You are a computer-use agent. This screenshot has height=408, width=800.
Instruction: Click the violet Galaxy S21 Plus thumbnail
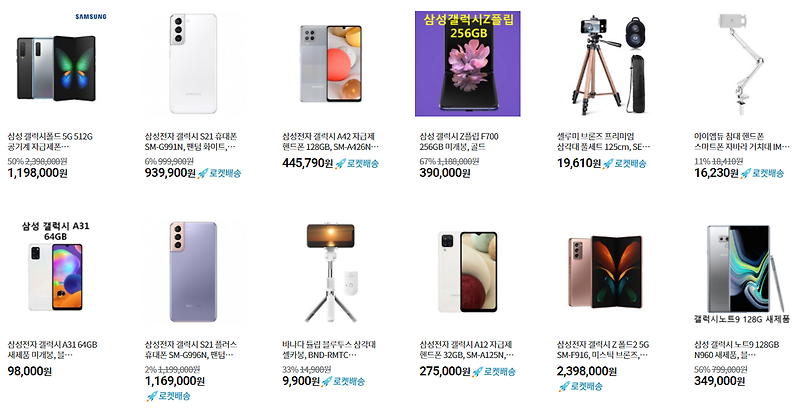pyautogui.click(x=193, y=272)
